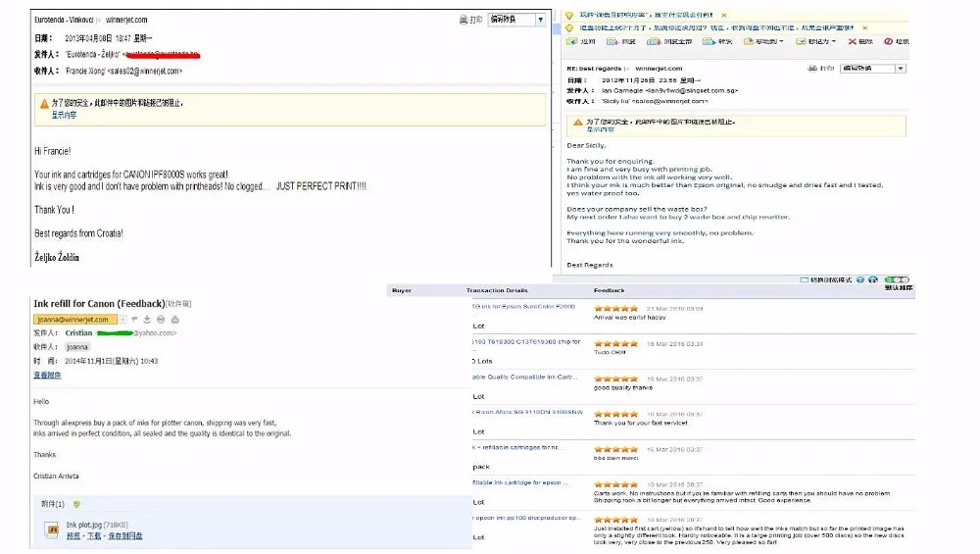This screenshot has width=980, height=554.
Task: Click print icon in Canon feedback email
Action: click(x=161, y=320)
